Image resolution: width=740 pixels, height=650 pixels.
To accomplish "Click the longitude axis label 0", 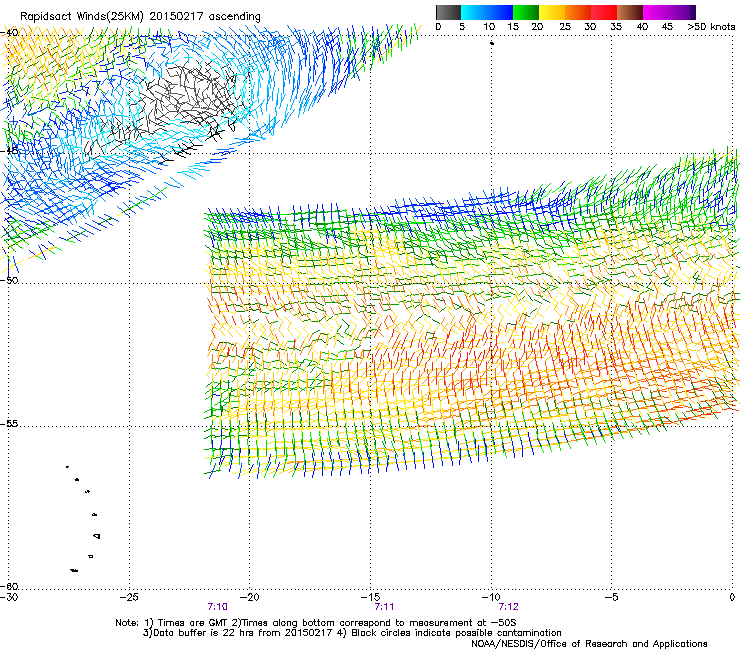I will coord(732,597).
